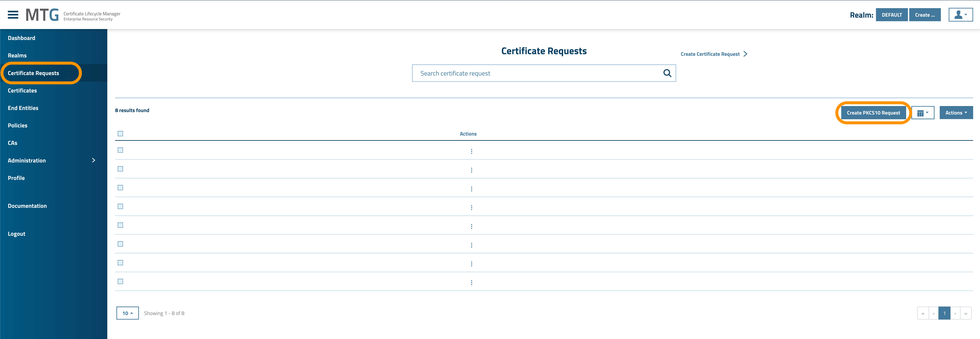Go to the previous results page
Viewport: 980px width, 339px height.
coord(934,313)
